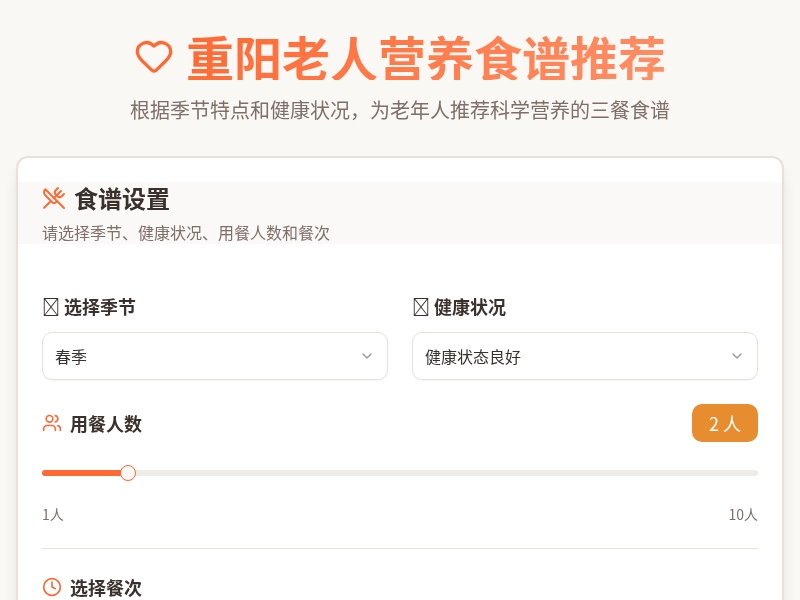Screen dimensions: 800x600
Task: Click the clock icon beside 选择餐次
Action: pos(52,587)
